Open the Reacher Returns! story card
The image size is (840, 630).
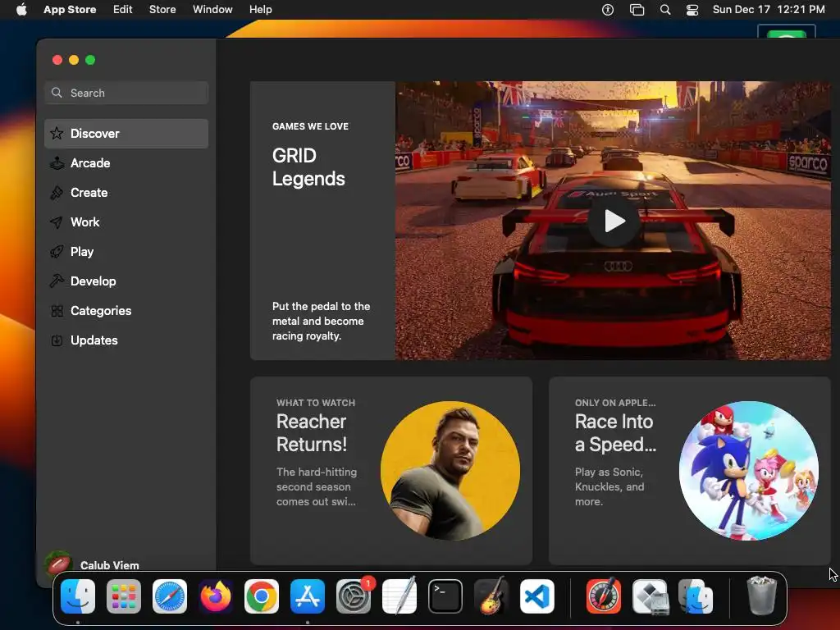391,470
